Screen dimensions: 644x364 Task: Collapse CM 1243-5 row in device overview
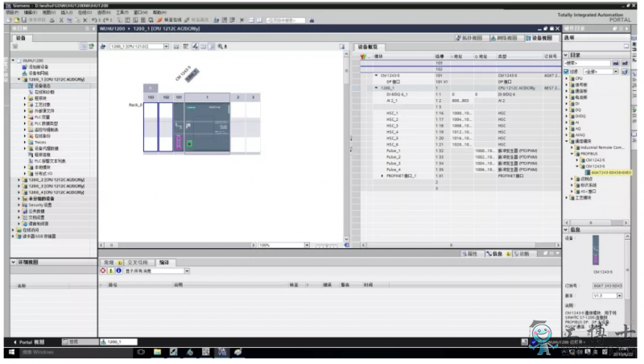pos(376,76)
